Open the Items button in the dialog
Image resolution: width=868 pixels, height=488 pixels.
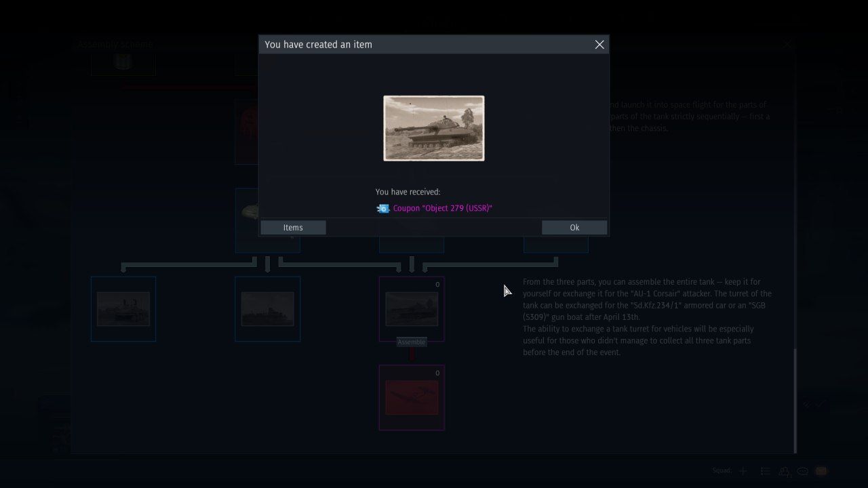pyautogui.click(x=293, y=228)
